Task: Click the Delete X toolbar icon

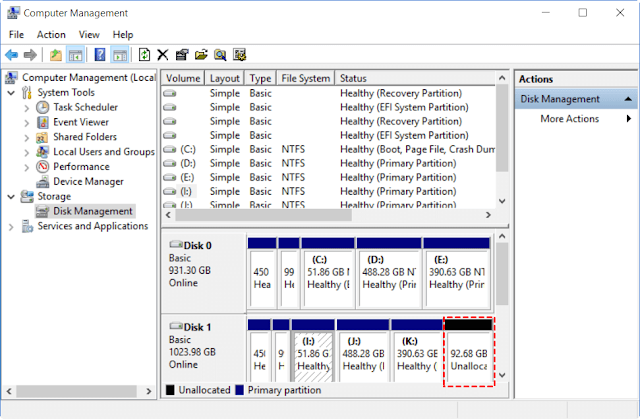Action: pos(163,55)
